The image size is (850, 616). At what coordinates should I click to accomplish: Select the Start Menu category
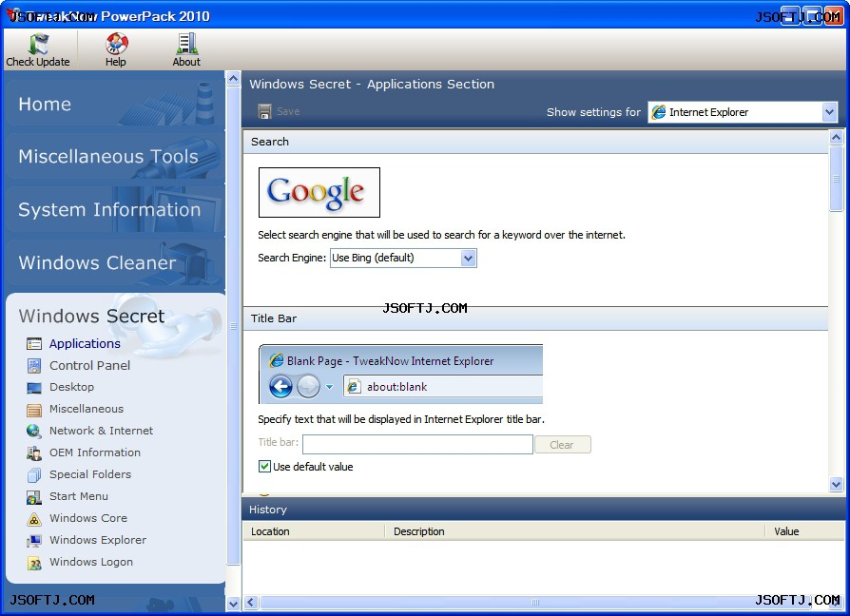click(x=79, y=497)
